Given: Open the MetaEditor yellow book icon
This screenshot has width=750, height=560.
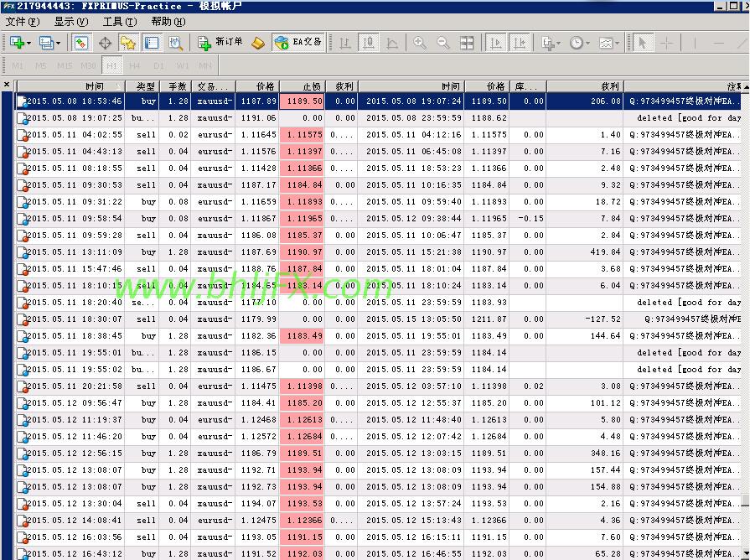Looking at the screenshot, I should pos(258,43).
